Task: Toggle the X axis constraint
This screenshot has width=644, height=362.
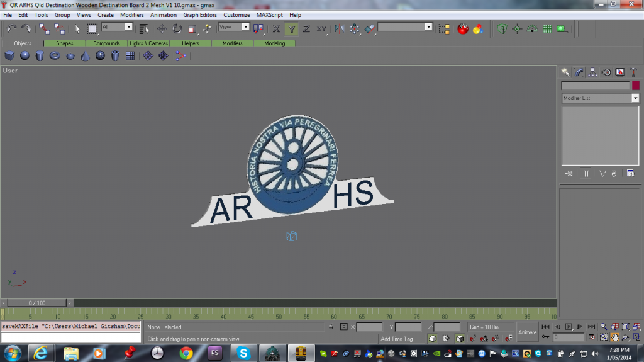Action: pyautogui.click(x=277, y=29)
